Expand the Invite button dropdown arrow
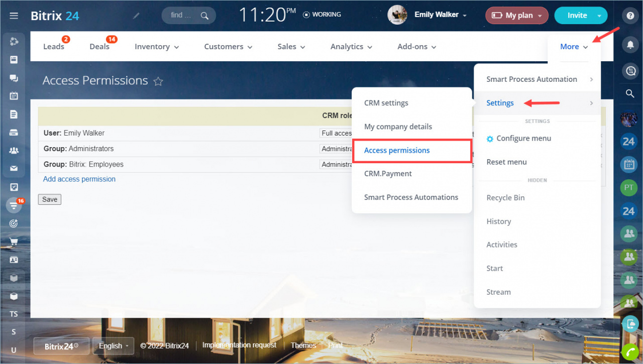The width and height of the screenshot is (643, 364). (x=599, y=16)
